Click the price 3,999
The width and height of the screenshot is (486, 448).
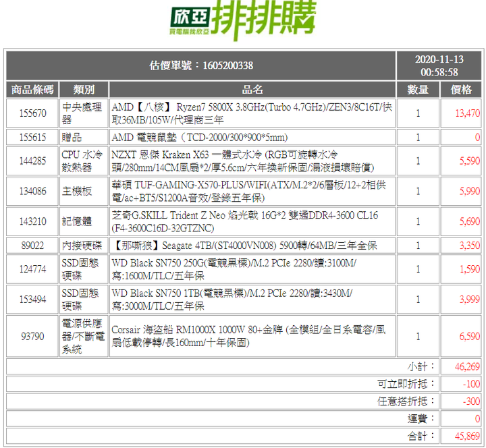click(470, 300)
